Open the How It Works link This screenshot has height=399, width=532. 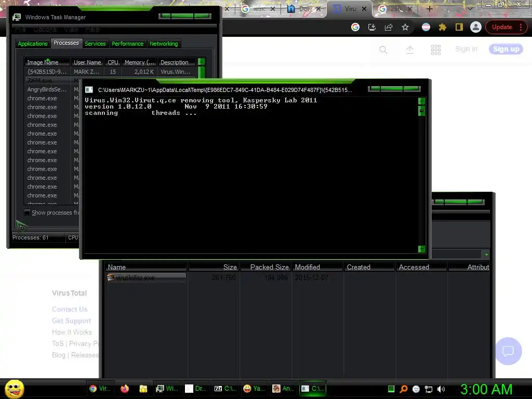72,332
